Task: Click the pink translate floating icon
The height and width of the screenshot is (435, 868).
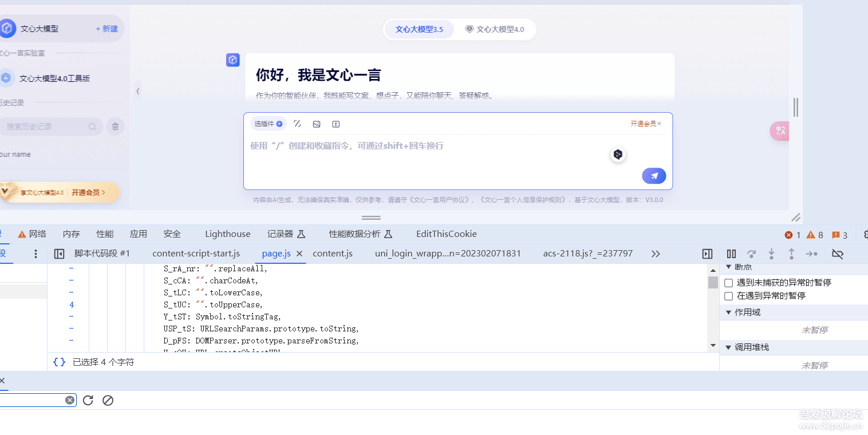Action: pyautogui.click(x=779, y=131)
